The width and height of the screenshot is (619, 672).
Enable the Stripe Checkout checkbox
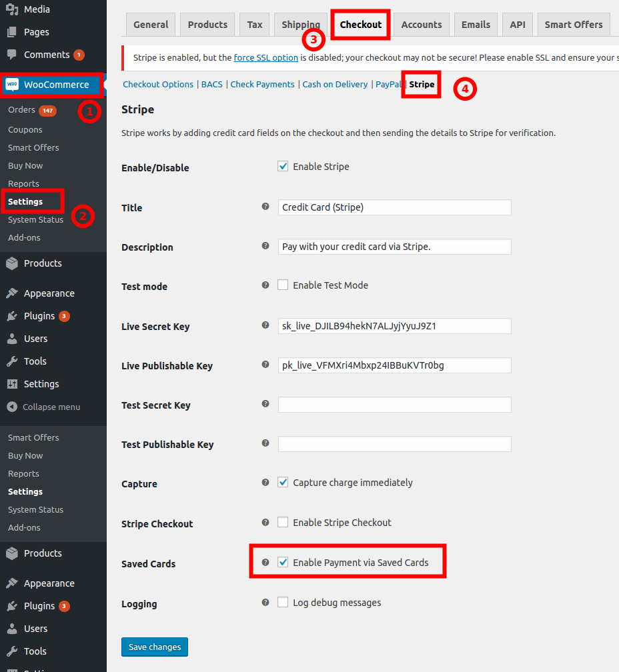[283, 523]
